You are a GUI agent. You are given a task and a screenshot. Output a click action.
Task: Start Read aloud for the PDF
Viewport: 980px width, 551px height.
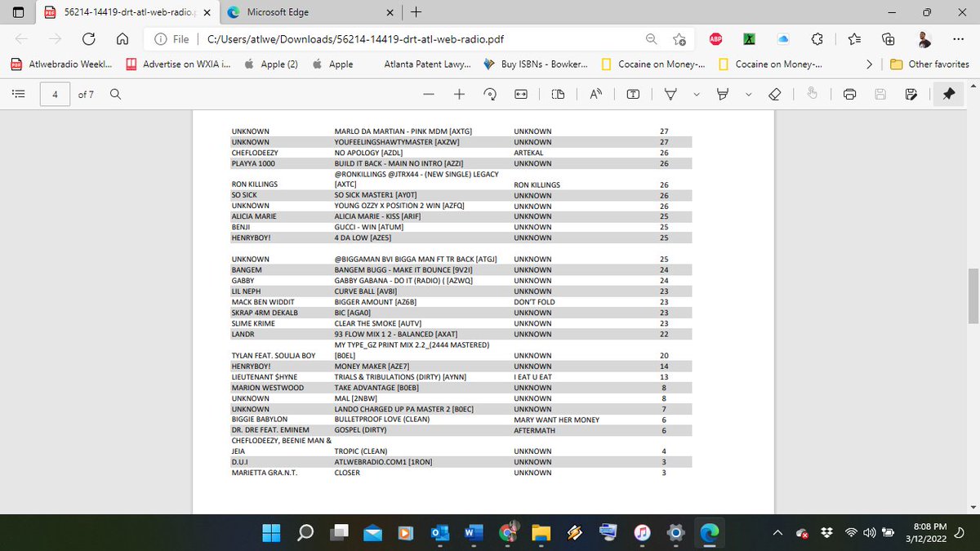coord(595,95)
